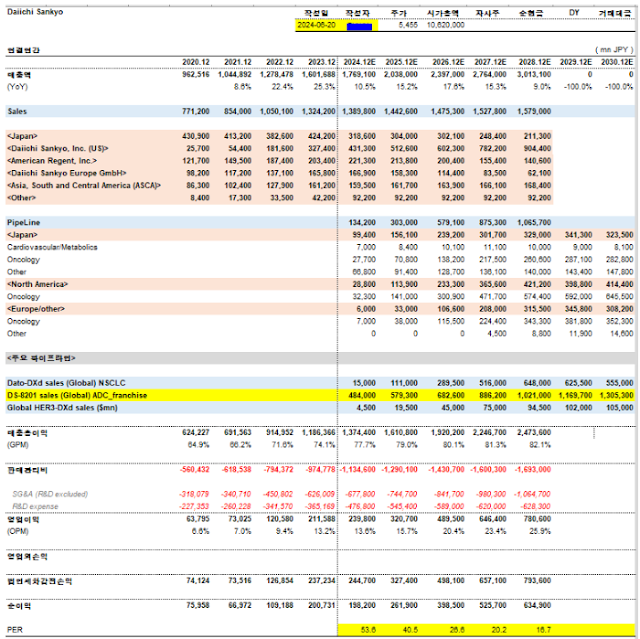Screen dimensions: 640x639
Task: Select the "판매관리비" SG&A total row label
Action: coord(27,470)
